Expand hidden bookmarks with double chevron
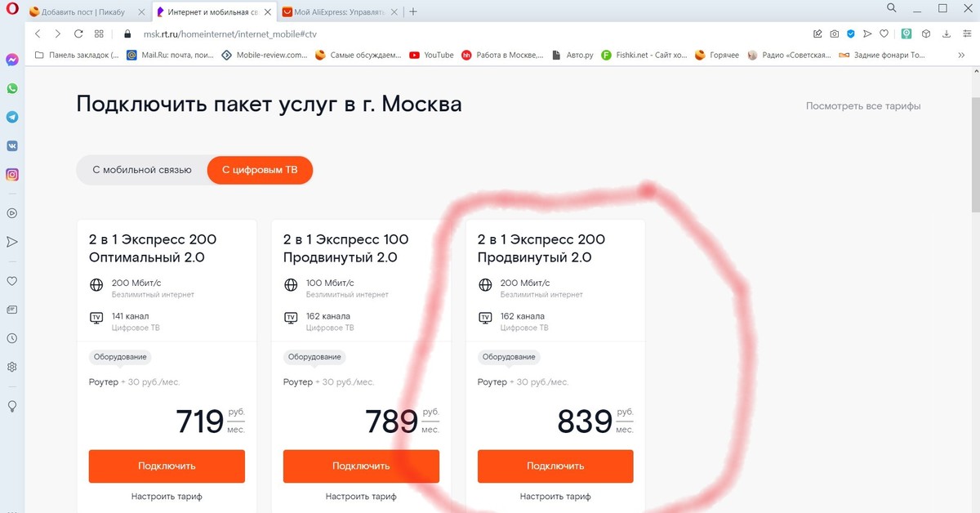Image resolution: width=980 pixels, height=513 pixels. [x=961, y=55]
